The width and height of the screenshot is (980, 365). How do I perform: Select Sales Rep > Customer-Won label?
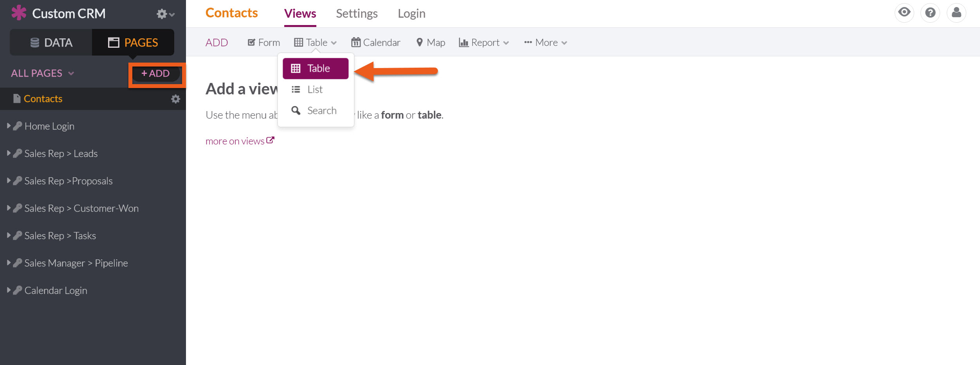pyautogui.click(x=81, y=209)
